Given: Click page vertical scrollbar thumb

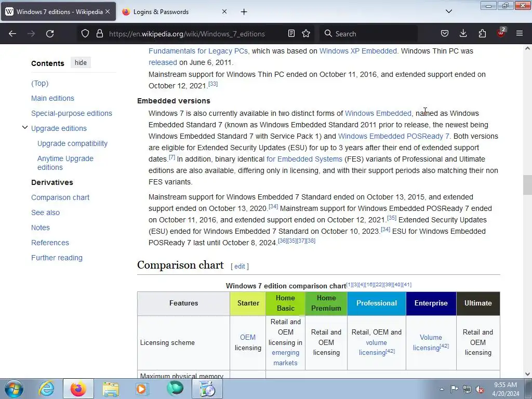Looking at the screenshot, I should [x=527, y=185].
